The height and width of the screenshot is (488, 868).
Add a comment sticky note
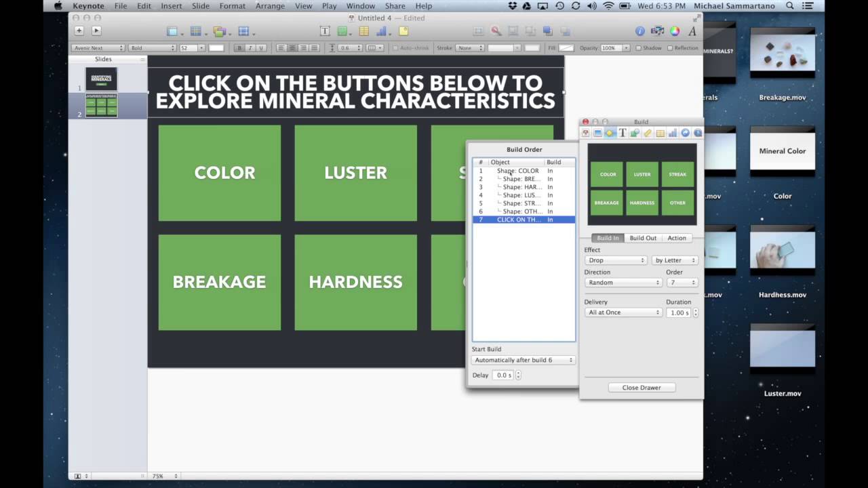[x=403, y=31]
